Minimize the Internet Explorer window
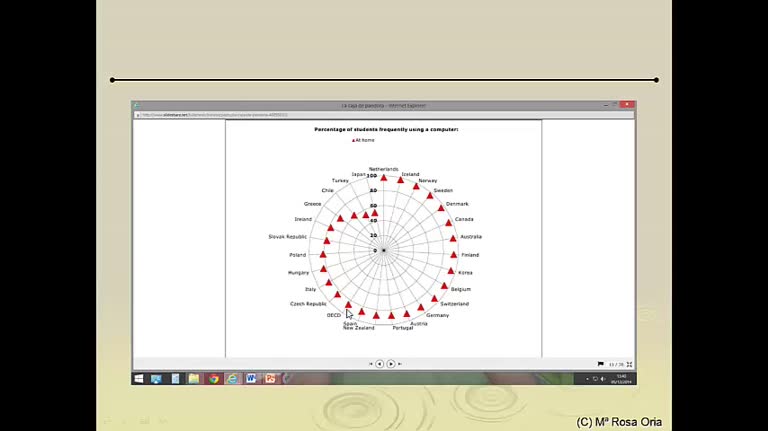This screenshot has width=768, height=431. click(x=606, y=105)
